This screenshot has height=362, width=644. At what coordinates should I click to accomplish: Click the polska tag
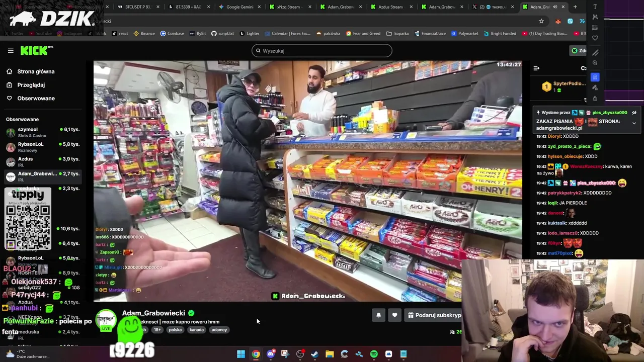[175, 330]
